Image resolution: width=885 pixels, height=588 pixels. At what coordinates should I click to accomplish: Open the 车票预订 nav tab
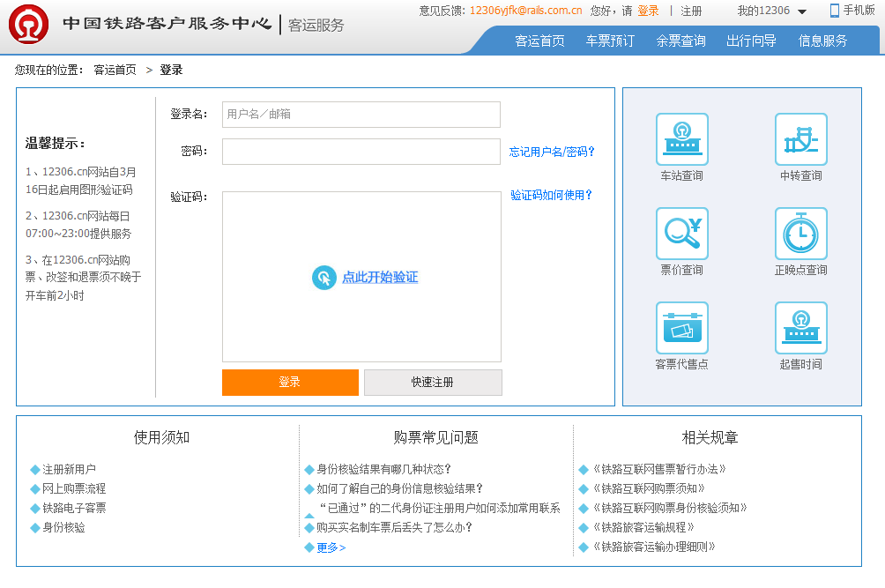(x=610, y=41)
